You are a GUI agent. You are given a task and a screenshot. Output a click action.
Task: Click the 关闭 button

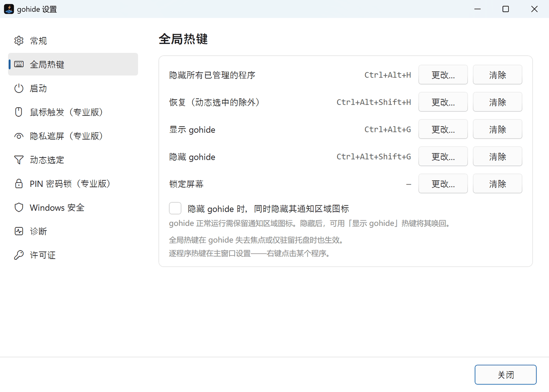[x=506, y=375]
